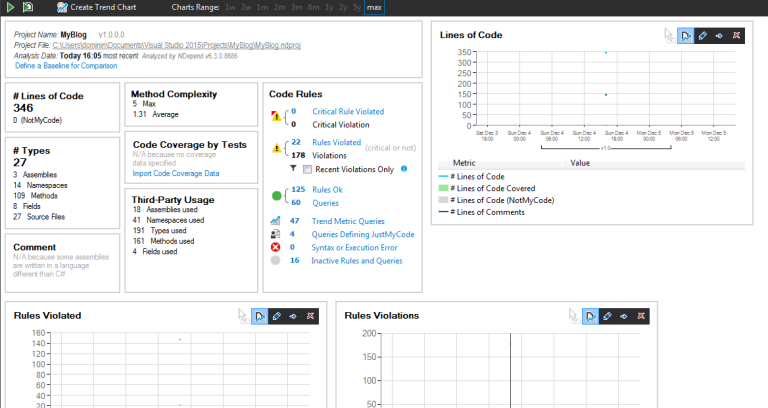Click the pencil edit icon on Rules Violations chart

[607, 316]
